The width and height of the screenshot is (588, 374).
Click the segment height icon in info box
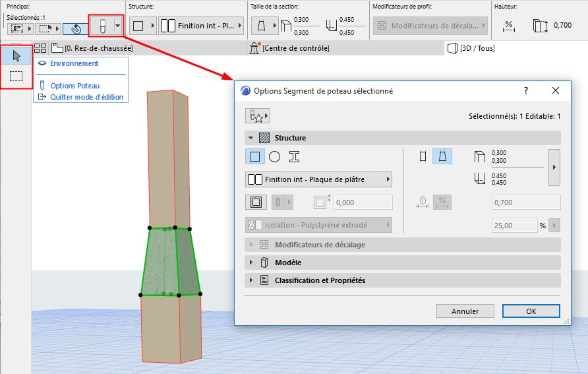coord(540,26)
